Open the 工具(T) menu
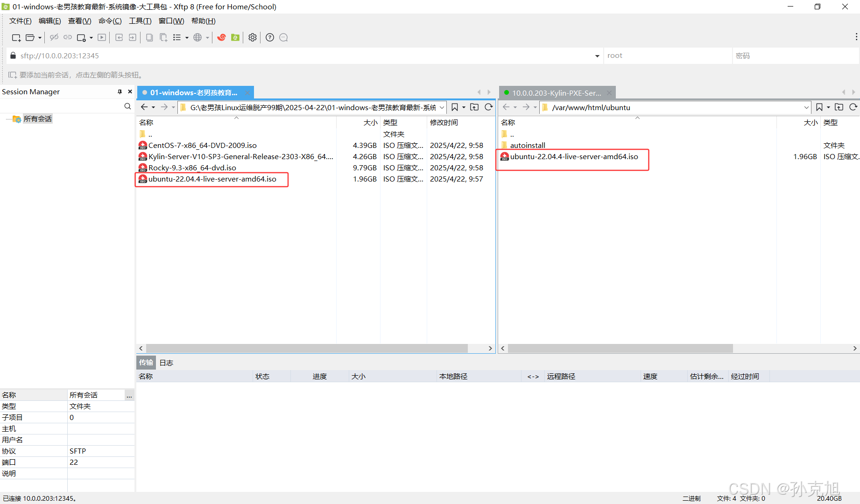This screenshot has height=504, width=860. click(140, 21)
